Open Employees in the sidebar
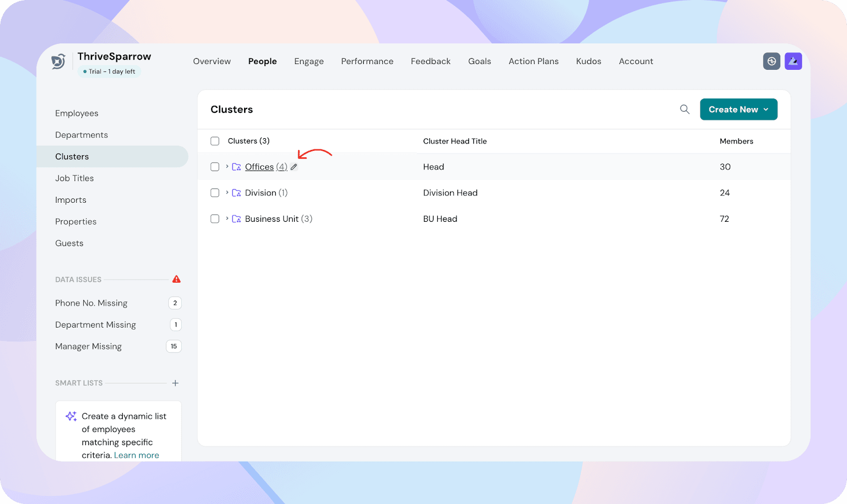The height and width of the screenshot is (504, 847). pyautogui.click(x=77, y=113)
